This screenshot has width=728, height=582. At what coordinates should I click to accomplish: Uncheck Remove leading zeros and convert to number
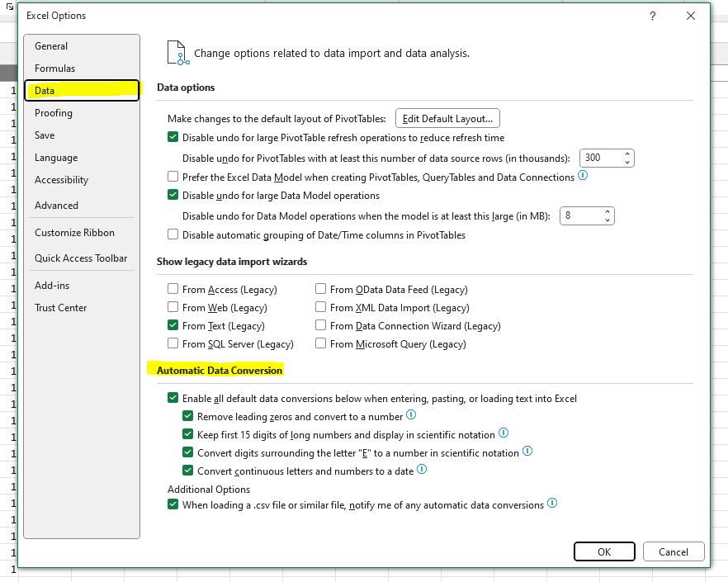tap(187, 416)
